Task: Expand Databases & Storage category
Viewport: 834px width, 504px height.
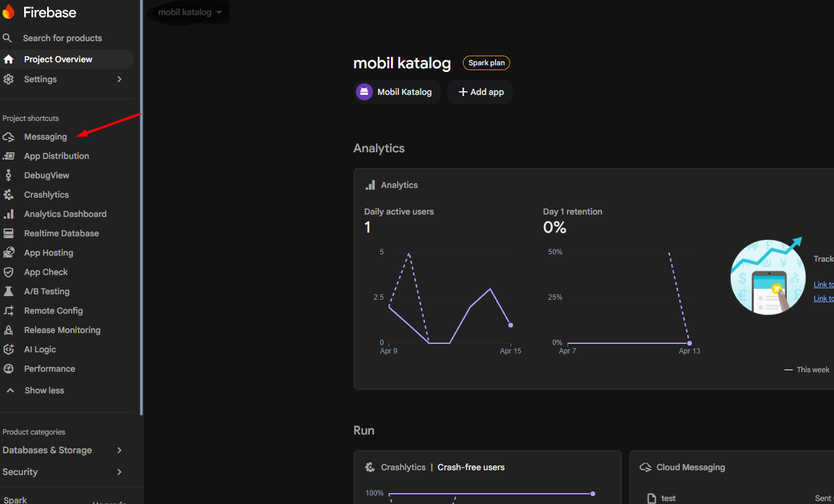Action: [119, 450]
